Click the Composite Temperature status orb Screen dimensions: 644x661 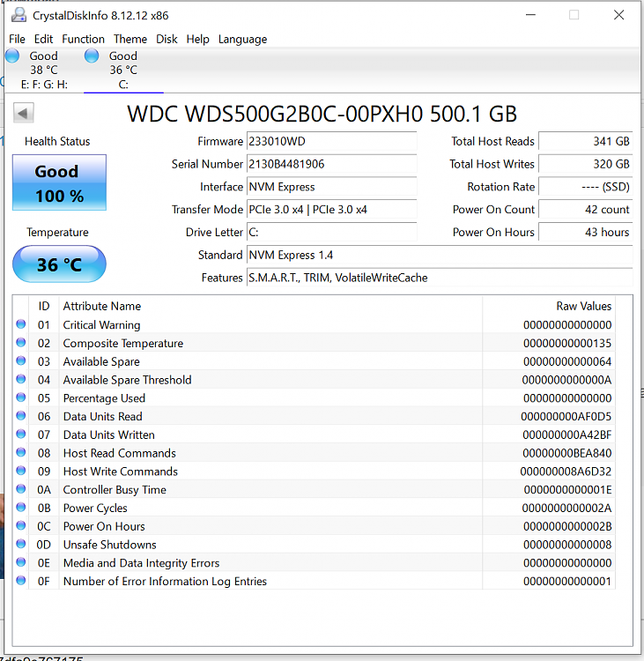point(21,344)
